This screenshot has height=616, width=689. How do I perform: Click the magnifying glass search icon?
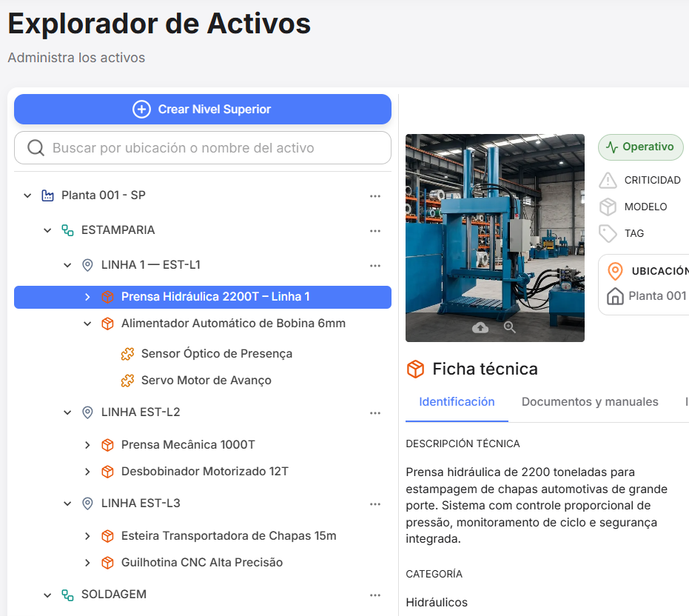36,148
